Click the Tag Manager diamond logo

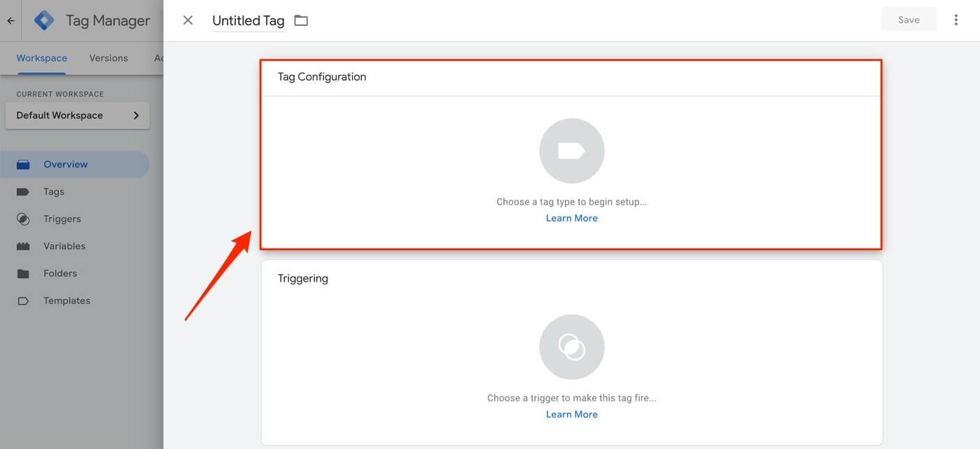click(x=43, y=20)
